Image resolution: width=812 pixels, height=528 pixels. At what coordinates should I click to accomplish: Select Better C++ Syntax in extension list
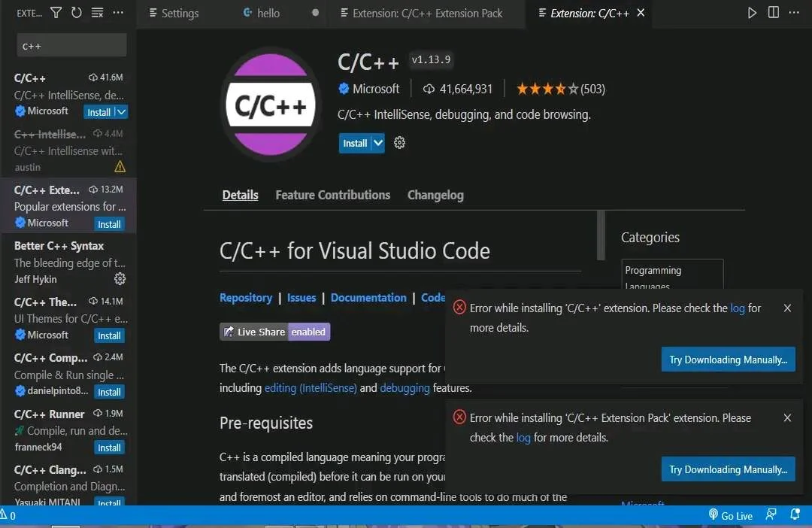coord(68,262)
